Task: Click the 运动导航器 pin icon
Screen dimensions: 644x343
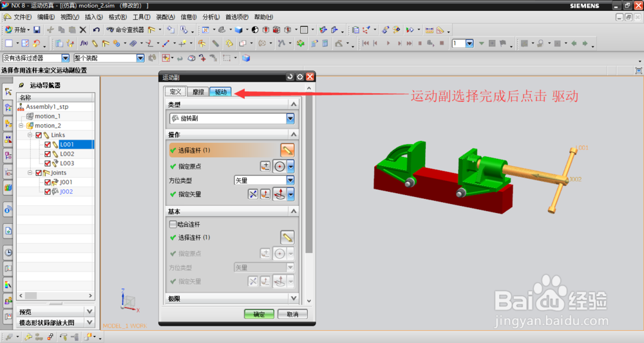Action: (21, 85)
